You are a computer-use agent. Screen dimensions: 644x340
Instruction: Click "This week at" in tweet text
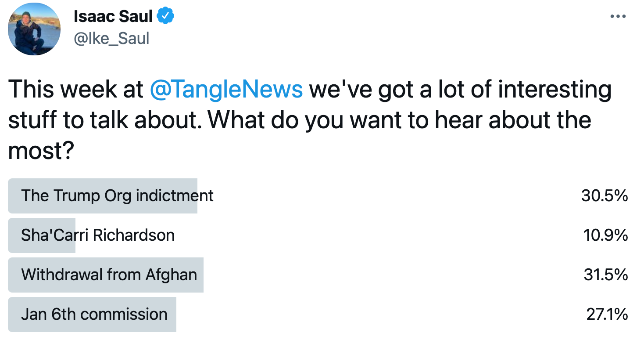tap(76, 89)
